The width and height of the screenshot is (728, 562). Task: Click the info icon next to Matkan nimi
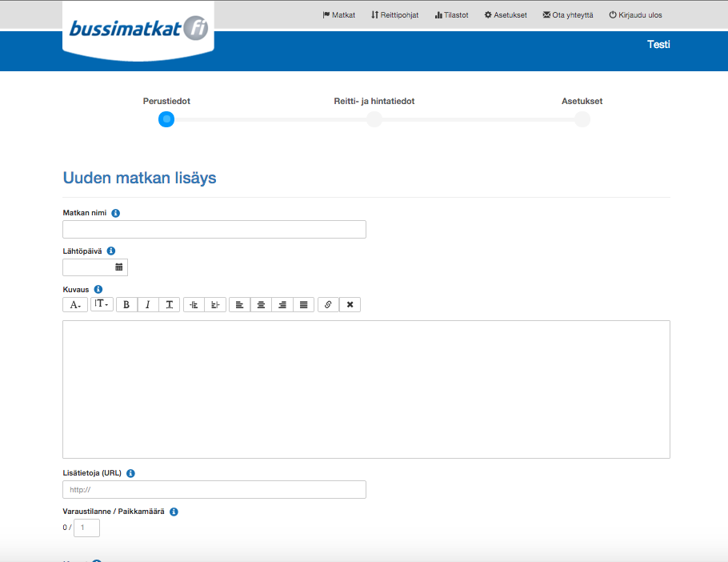tap(116, 213)
